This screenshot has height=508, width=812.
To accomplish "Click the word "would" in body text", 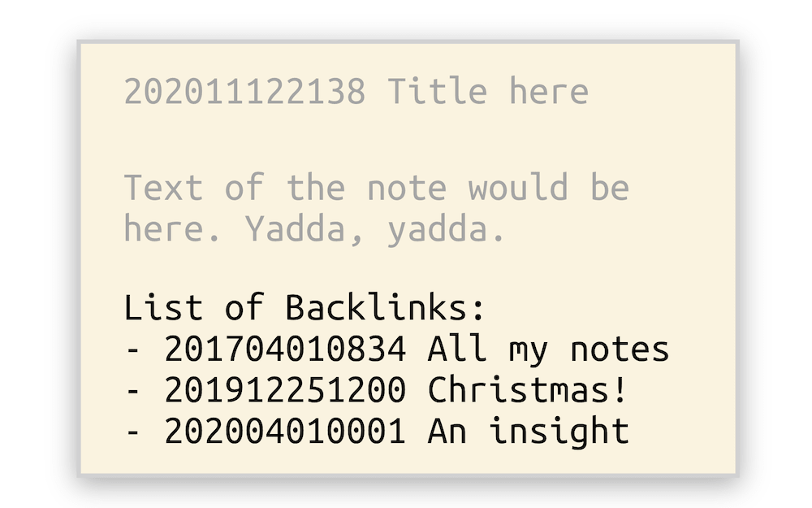I will [x=518, y=187].
